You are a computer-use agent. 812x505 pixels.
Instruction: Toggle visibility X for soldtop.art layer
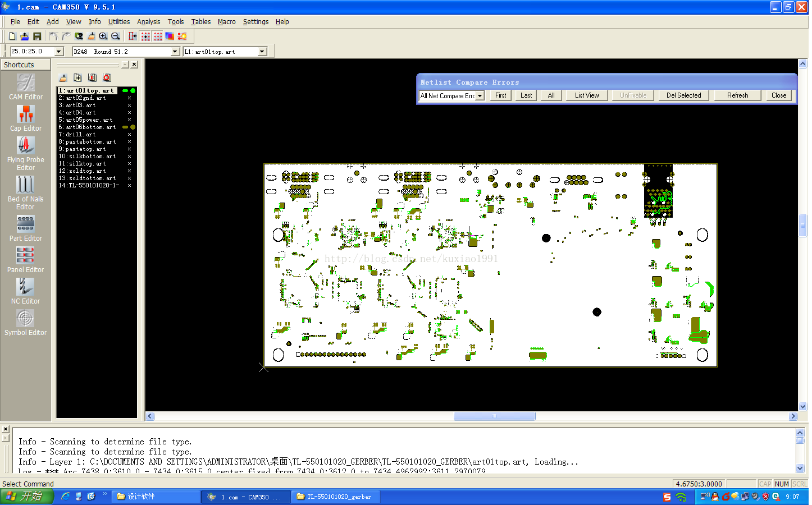129,171
